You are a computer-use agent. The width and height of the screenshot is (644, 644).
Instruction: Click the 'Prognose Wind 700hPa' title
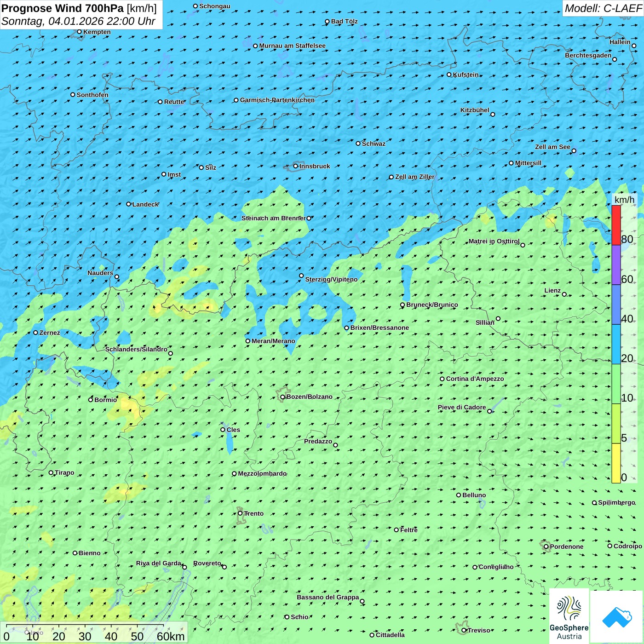pos(63,8)
